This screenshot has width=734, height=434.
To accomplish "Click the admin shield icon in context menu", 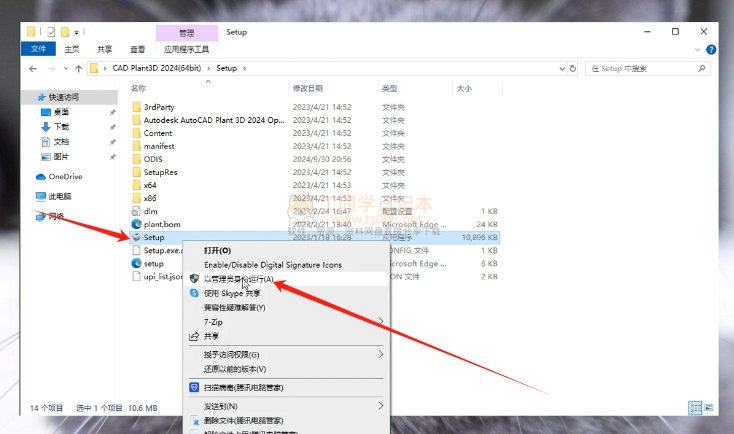I will [x=194, y=279].
